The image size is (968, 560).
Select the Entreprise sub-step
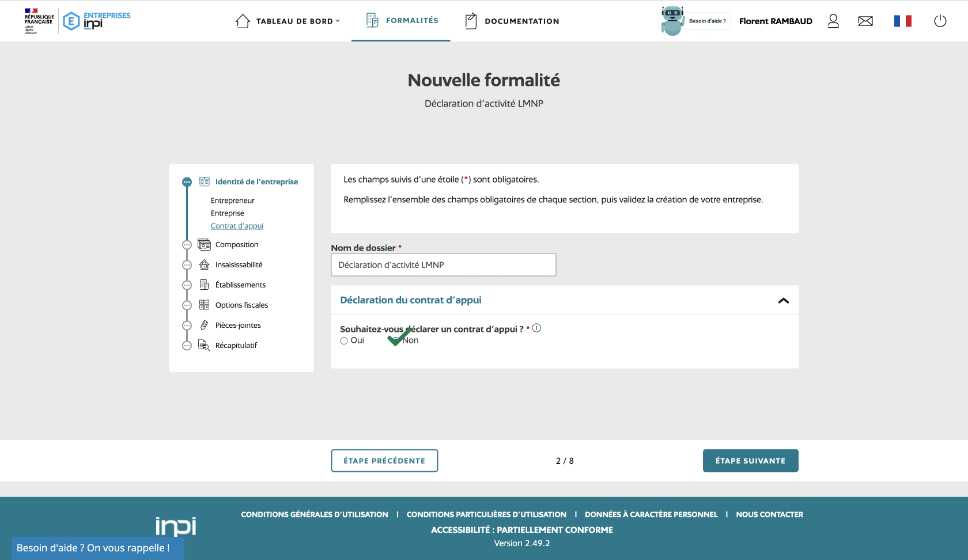(x=228, y=213)
